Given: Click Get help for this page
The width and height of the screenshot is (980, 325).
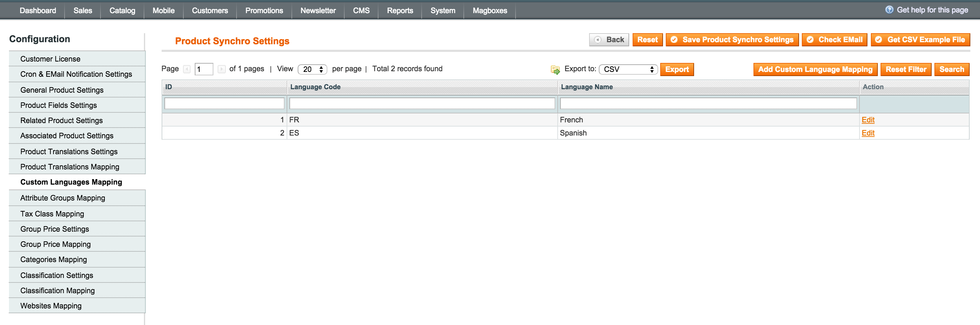Looking at the screenshot, I should (932, 10).
